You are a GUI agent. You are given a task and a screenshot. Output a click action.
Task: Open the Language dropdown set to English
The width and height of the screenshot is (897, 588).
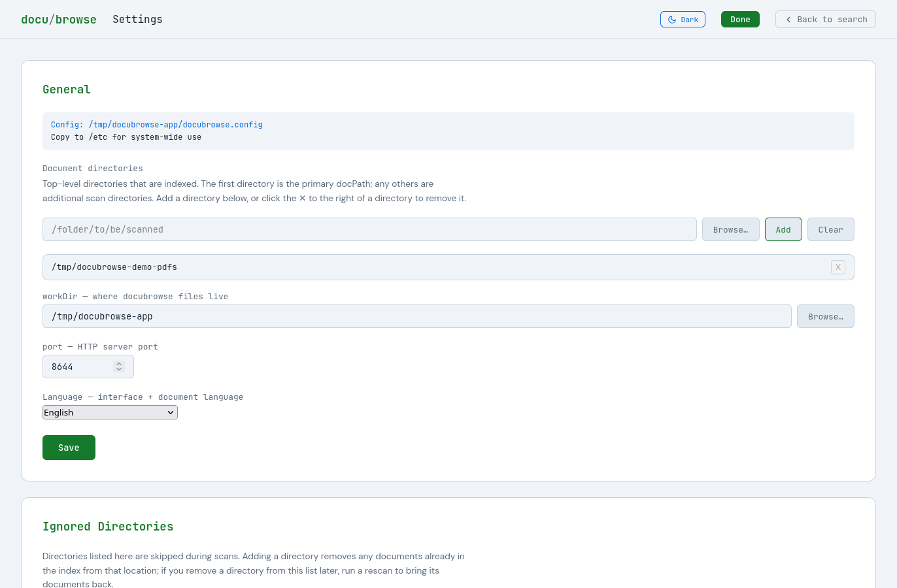pos(110,412)
